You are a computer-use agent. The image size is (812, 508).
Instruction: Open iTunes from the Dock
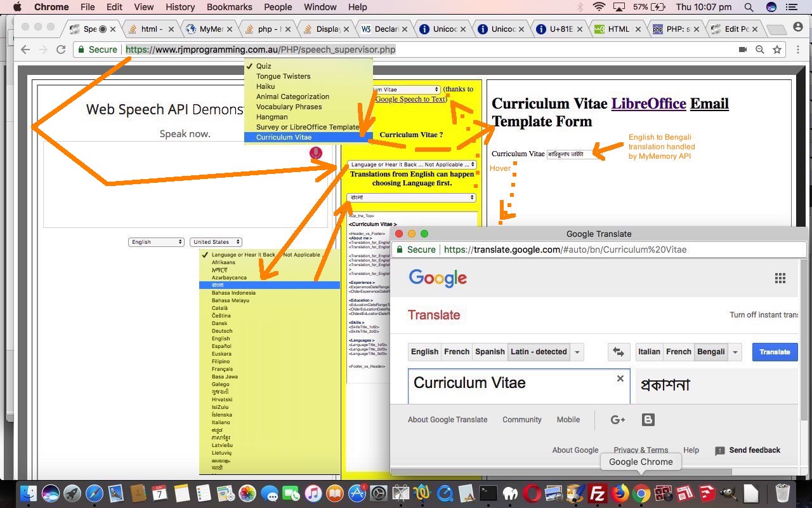[313, 493]
